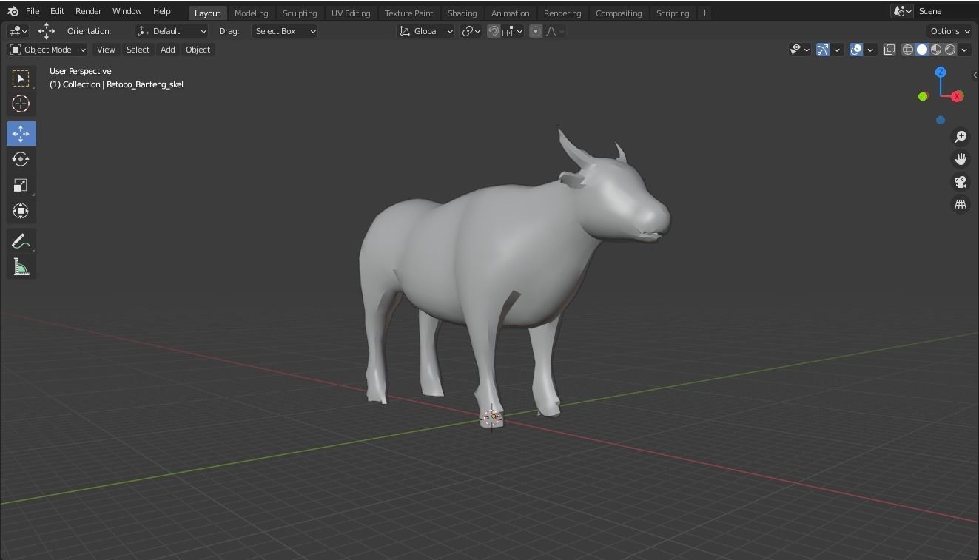This screenshot has width=979, height=560.
Task: Switch to Wireframe viewport shading
Action: click(908, 50)
